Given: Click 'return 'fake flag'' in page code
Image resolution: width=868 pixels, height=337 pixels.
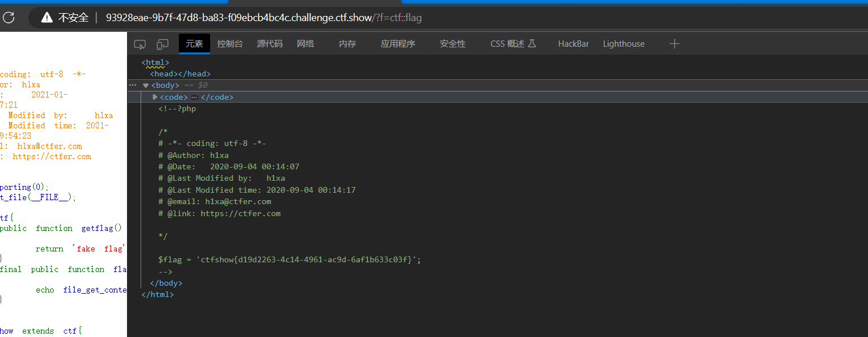Looking at the screenshot, I should 80,249.
